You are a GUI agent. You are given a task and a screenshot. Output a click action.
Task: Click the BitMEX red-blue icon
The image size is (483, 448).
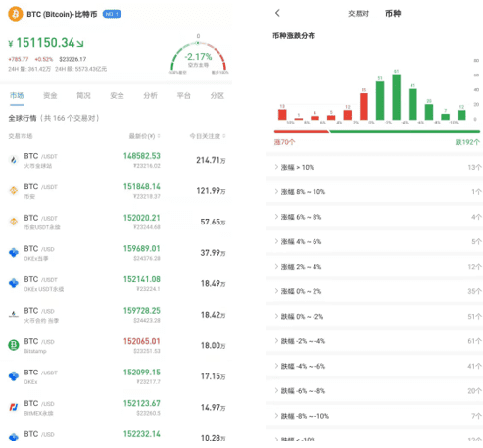pos(14,407)
